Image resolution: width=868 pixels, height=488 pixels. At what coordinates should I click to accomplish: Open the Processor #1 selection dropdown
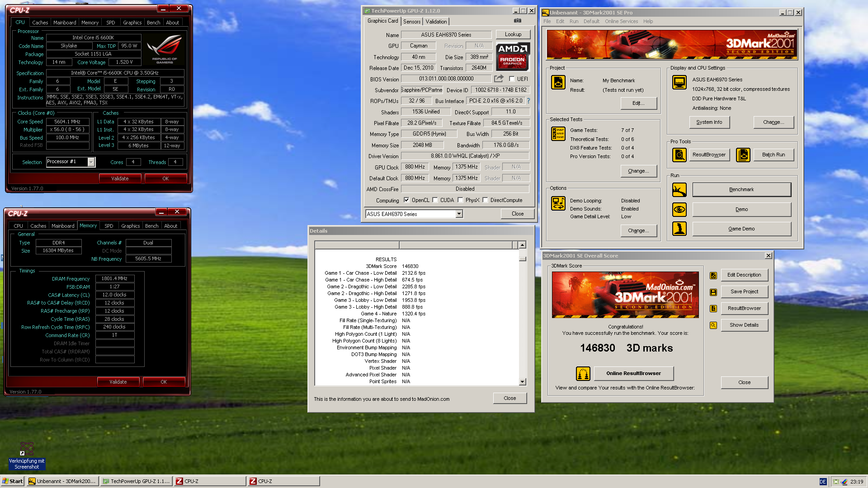pyautogui.click(x=91, y=162)
